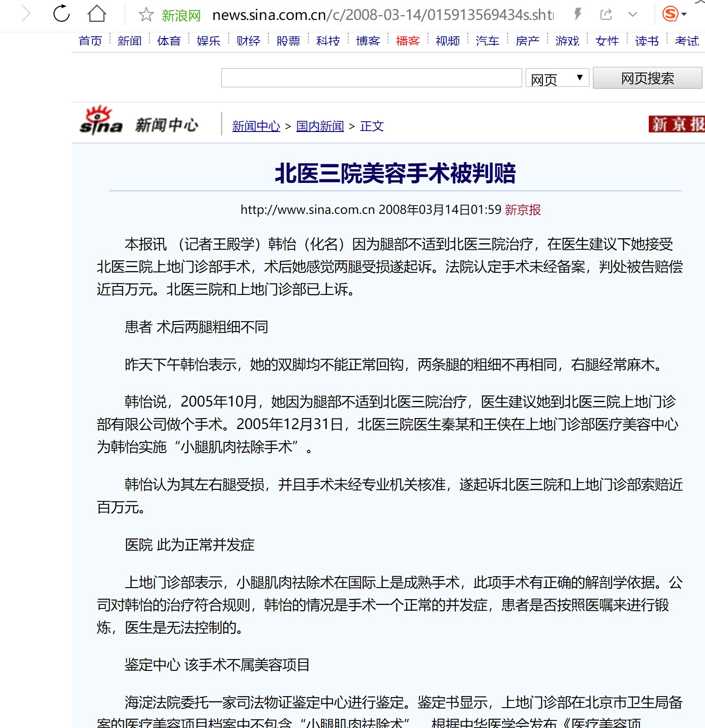Open the Sogou search engine icon
Image resolution: width=705 pixels, height=728 pixels.
click(x=670, y=14)
